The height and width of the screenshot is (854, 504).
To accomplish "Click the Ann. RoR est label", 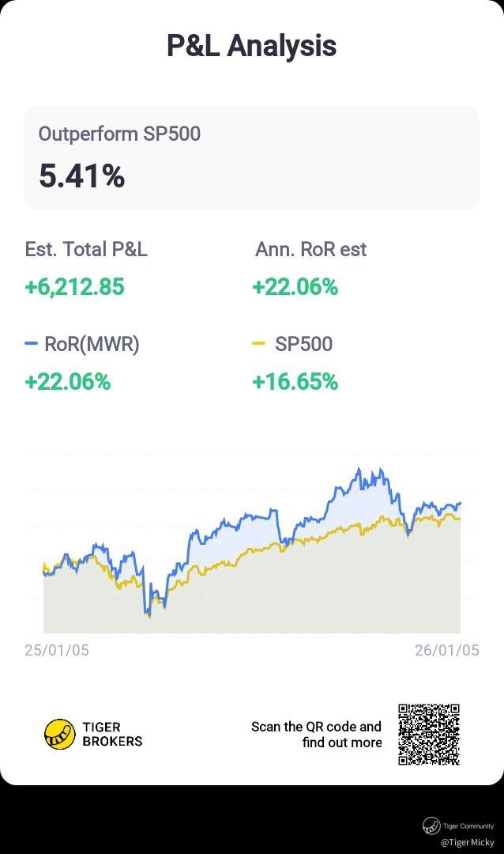I will point(310,249).
